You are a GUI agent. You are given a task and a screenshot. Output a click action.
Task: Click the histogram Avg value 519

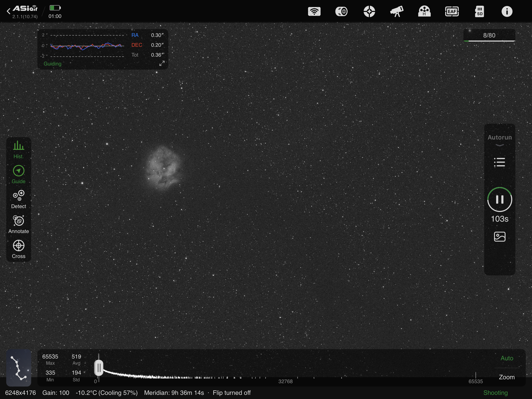(76, 356)
